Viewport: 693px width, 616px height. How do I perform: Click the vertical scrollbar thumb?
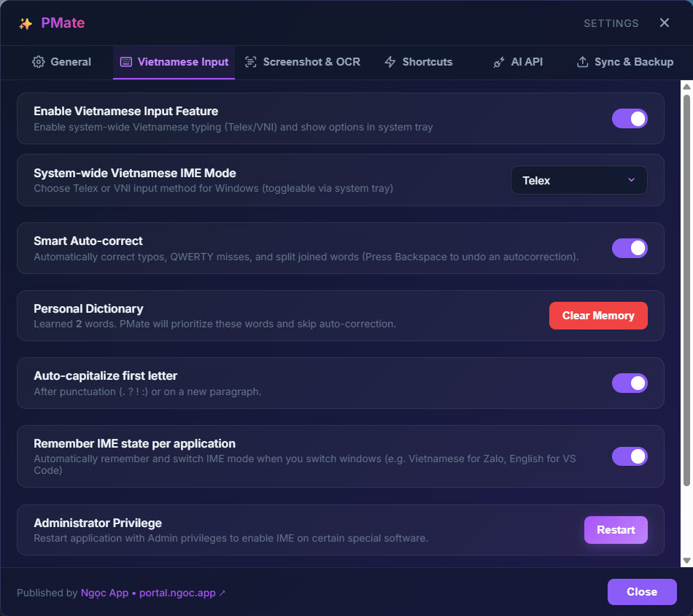[686, 290]
